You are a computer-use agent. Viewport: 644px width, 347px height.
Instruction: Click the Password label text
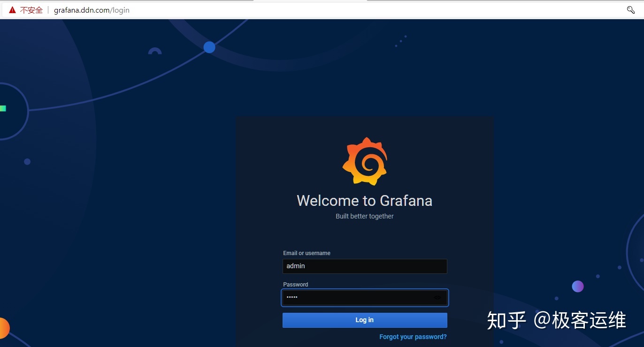pos(296,285)
